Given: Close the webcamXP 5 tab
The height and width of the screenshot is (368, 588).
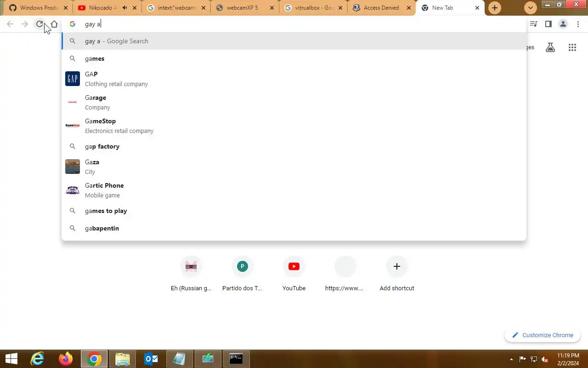Looking at the screenshot, I should [272, 8].
